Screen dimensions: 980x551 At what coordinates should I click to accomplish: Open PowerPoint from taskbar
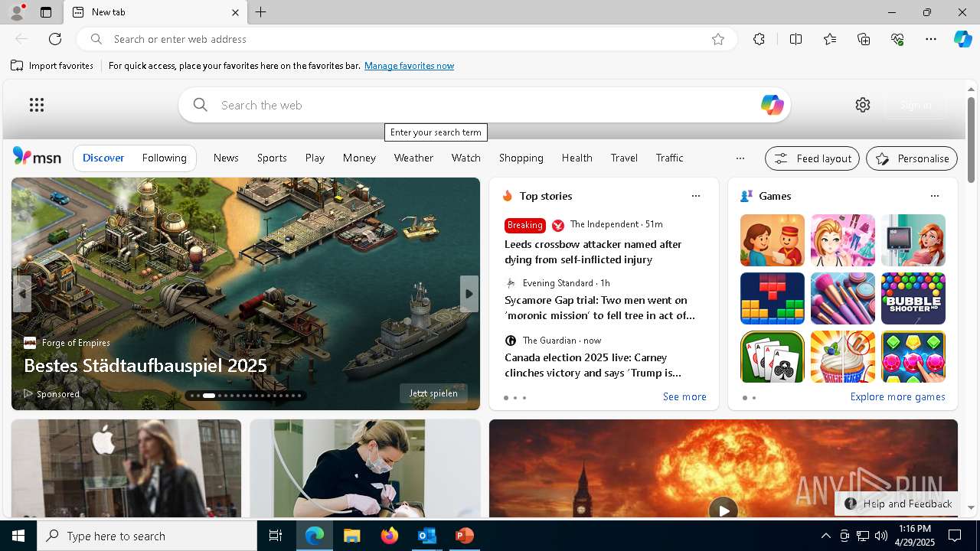[464, 536]
